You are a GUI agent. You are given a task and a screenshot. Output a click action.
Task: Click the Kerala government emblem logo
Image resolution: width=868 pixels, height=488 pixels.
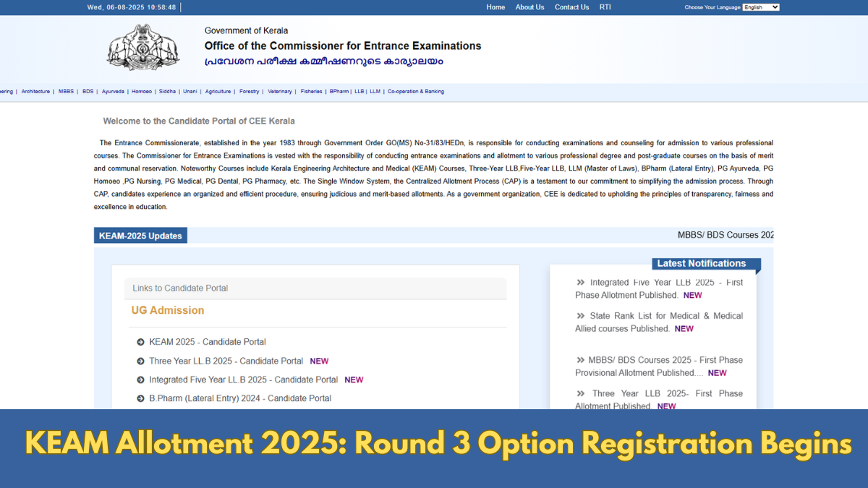tap(143, 47)
